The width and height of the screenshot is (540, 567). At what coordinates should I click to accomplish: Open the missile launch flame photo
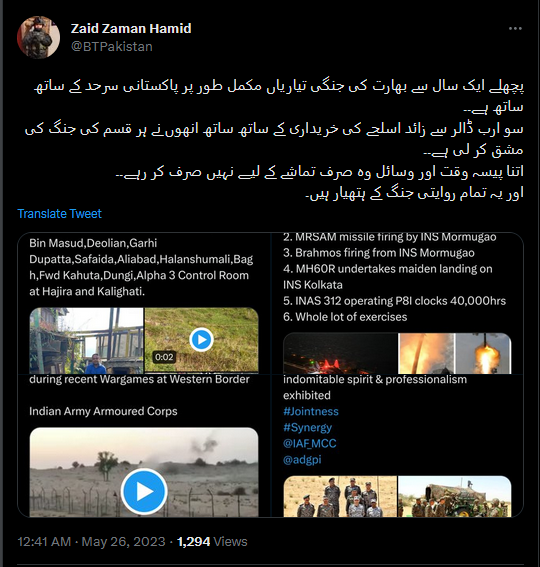click(426, 353)
